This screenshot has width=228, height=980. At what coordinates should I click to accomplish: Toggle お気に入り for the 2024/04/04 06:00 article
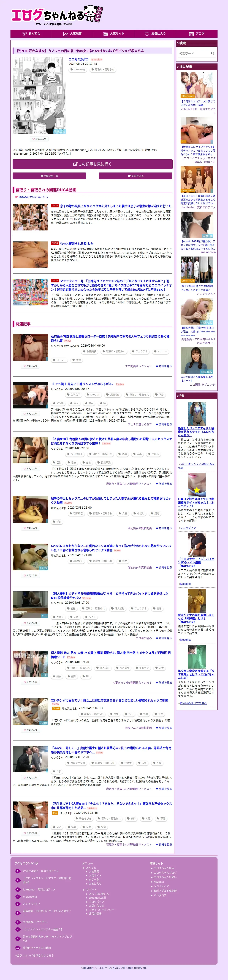tap(30, 366)
